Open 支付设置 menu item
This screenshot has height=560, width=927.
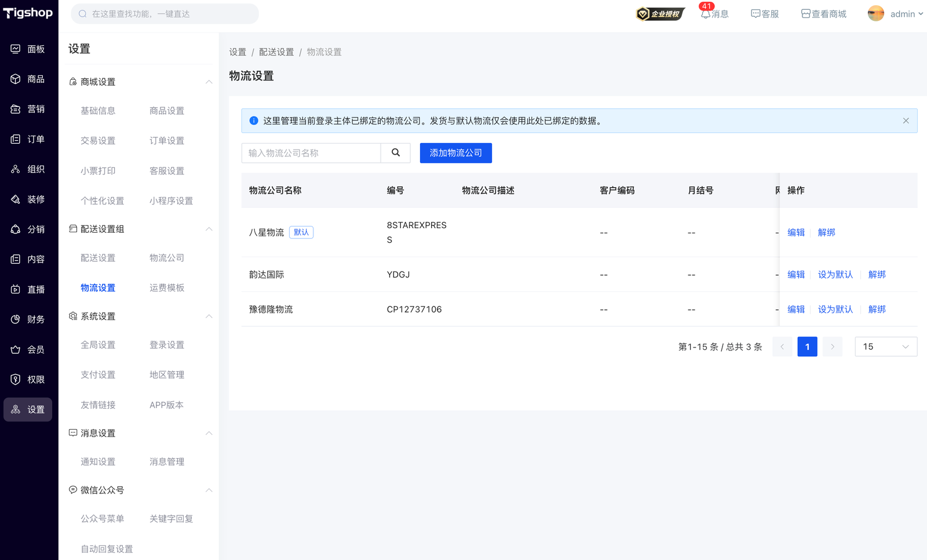pos(98,375)
